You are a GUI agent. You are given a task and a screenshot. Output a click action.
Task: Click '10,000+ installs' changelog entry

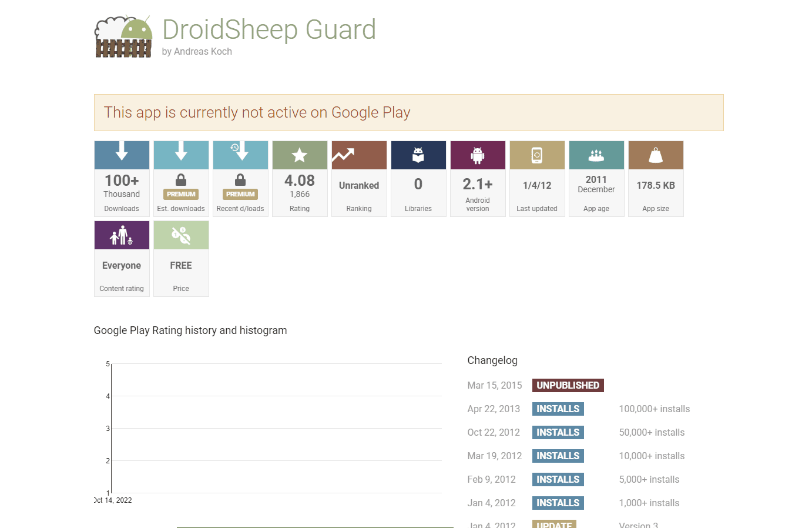coord(652,456)
